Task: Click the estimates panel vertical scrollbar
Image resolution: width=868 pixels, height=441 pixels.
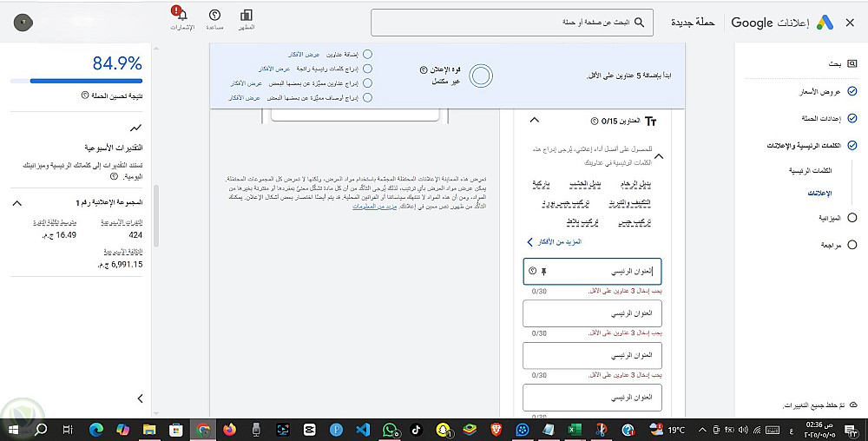Action: tap(156, 216)
